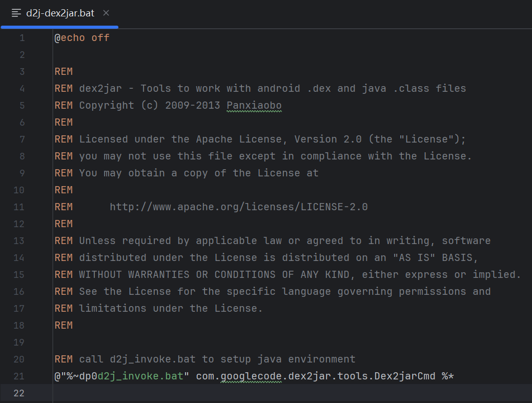The height and width of the screenshot is (403, 532).
Task: Click 'You may obtain a copy' text
Action: point(144,173)
